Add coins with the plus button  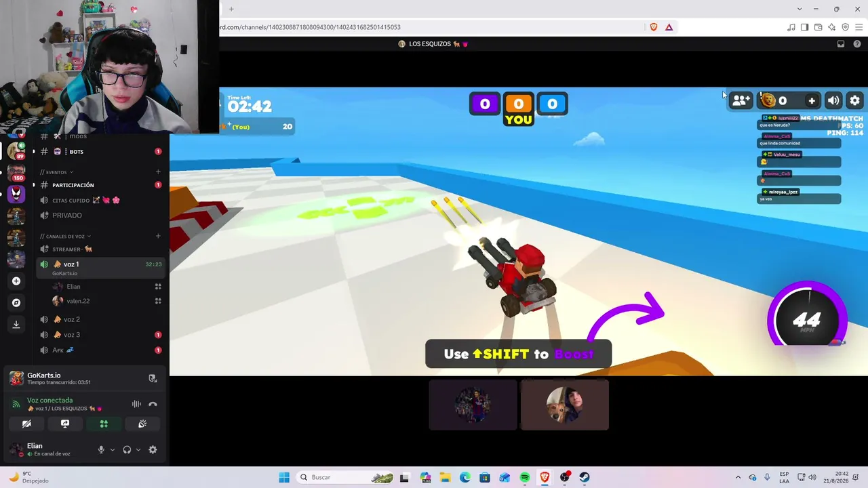point(812,100)
